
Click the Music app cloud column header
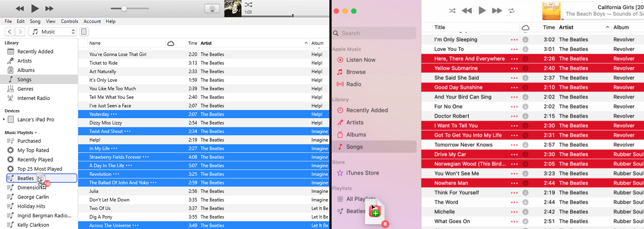525,27
